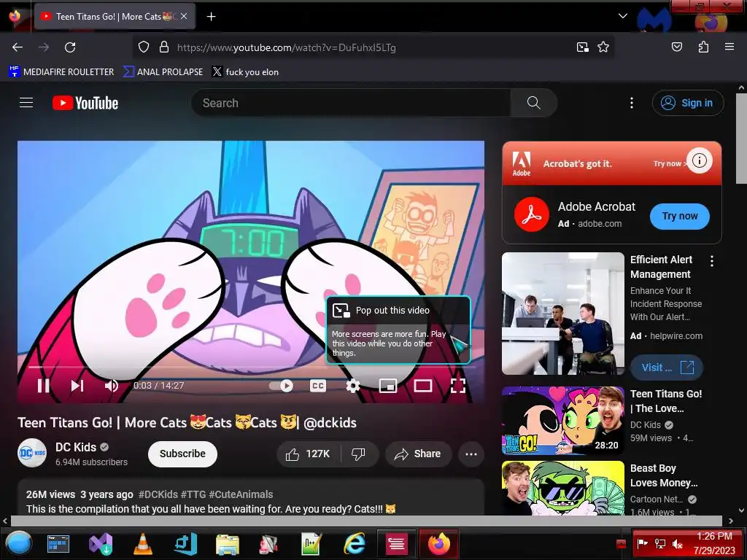Click the muted volume tray icon

pos(678,544)
